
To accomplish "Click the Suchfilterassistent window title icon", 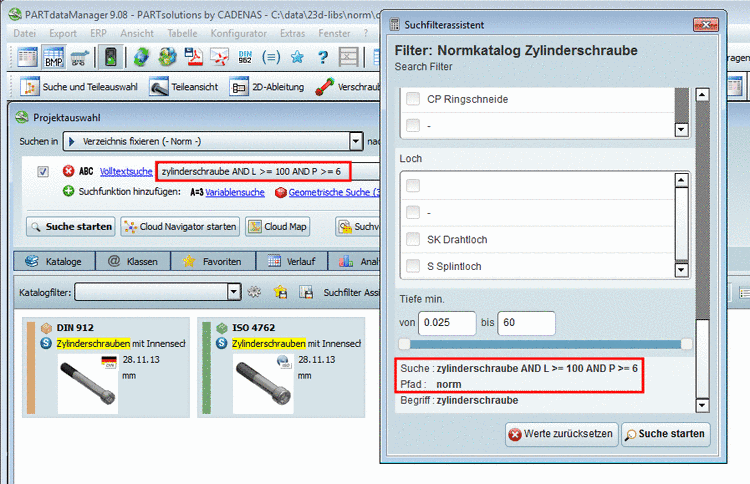I will click(x=395, y=24).
